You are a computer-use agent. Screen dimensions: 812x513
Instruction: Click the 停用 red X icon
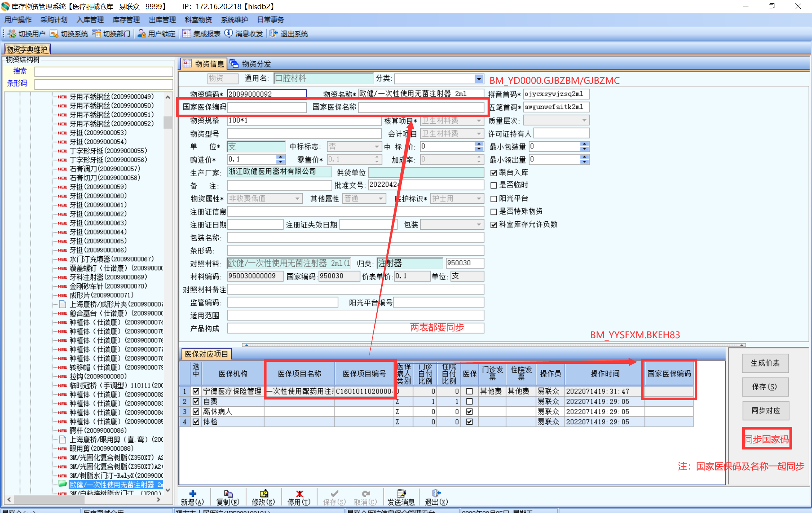(299, 494)
